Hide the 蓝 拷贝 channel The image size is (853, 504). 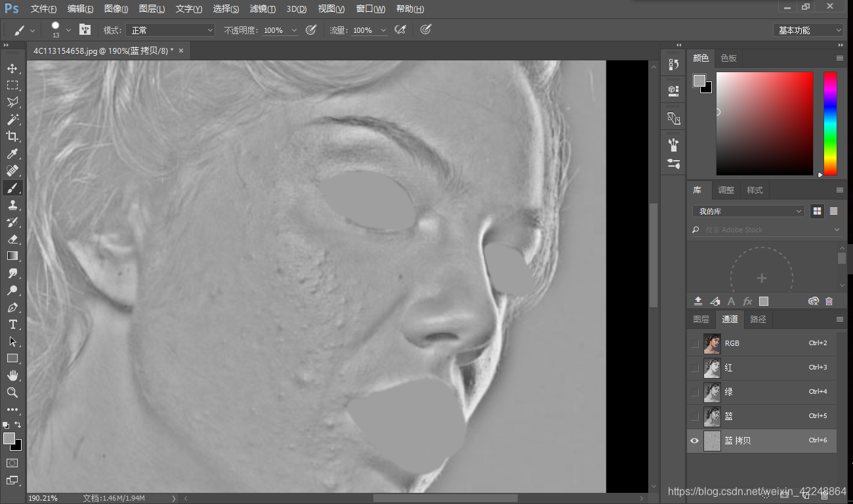695,440
